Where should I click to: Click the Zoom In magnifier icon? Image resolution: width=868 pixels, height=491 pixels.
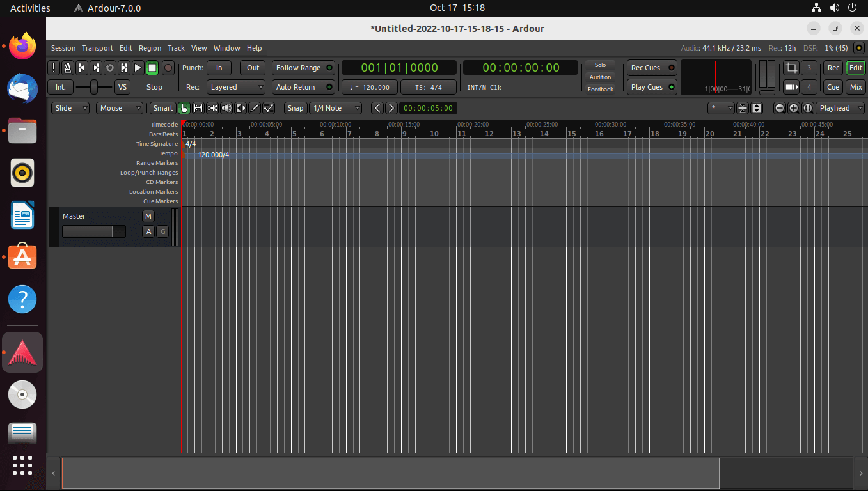(x=793, y=108)
